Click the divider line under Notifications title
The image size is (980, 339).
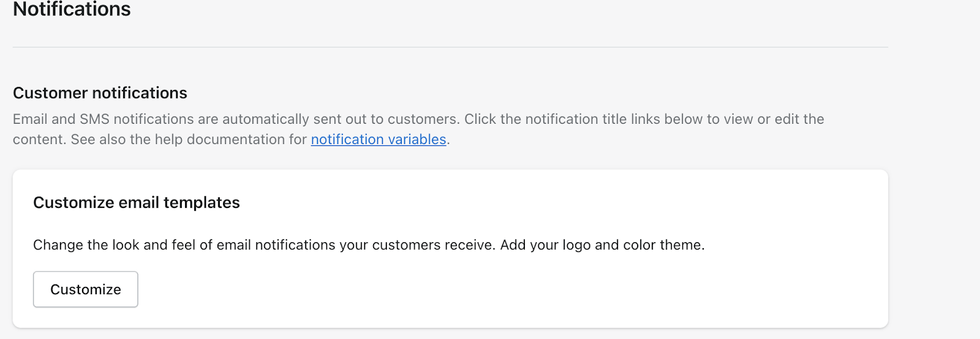click(450, 47)
